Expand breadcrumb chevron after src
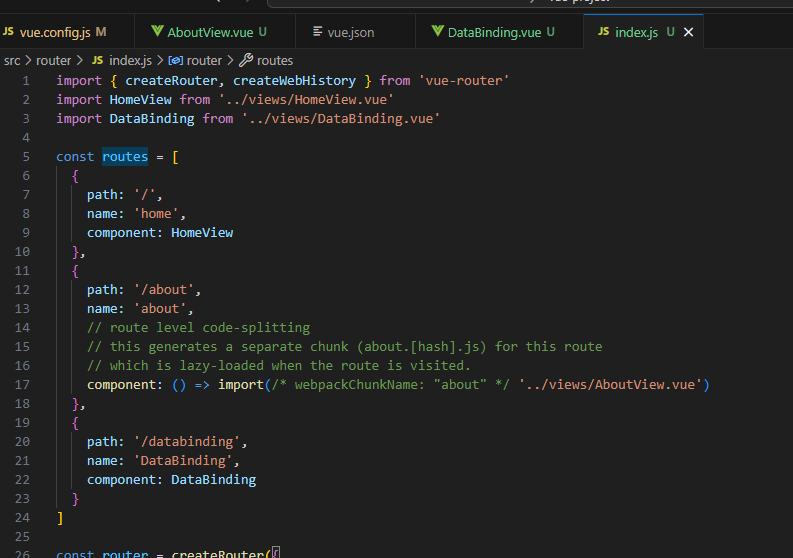The height and width of the screenshot is (558, 793). coord(28,61)
